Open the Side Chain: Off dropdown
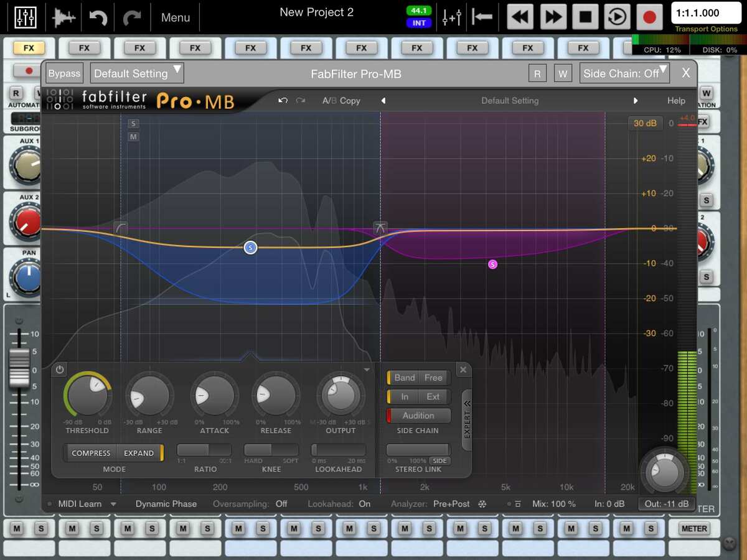The height and width of the screenshot is (560, 747). click(625, 73)
